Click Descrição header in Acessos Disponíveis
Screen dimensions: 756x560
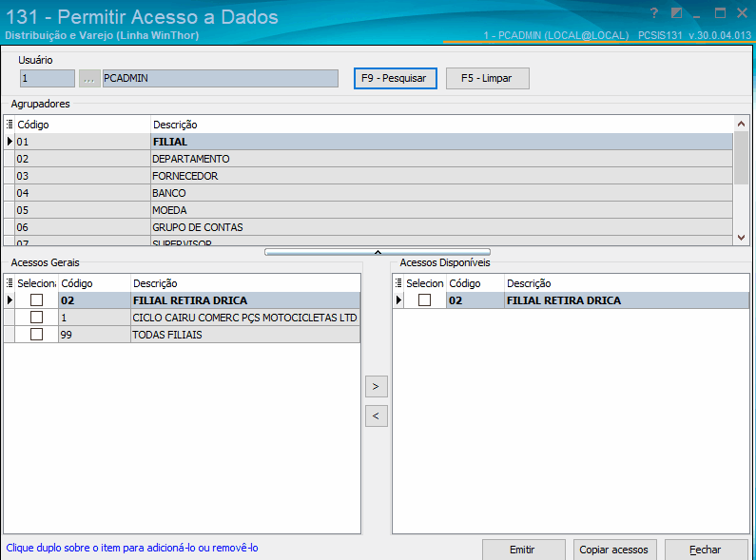click(x=627, y=283)
